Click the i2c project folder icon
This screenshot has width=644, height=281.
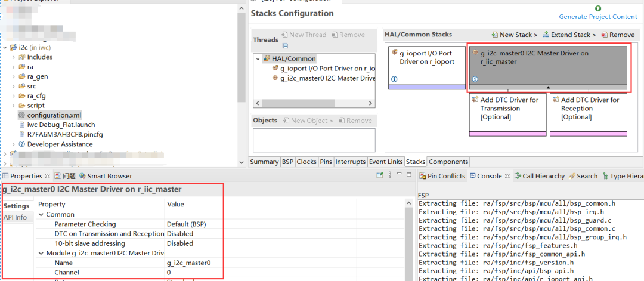pyautogui.click(x=13, y=47)
